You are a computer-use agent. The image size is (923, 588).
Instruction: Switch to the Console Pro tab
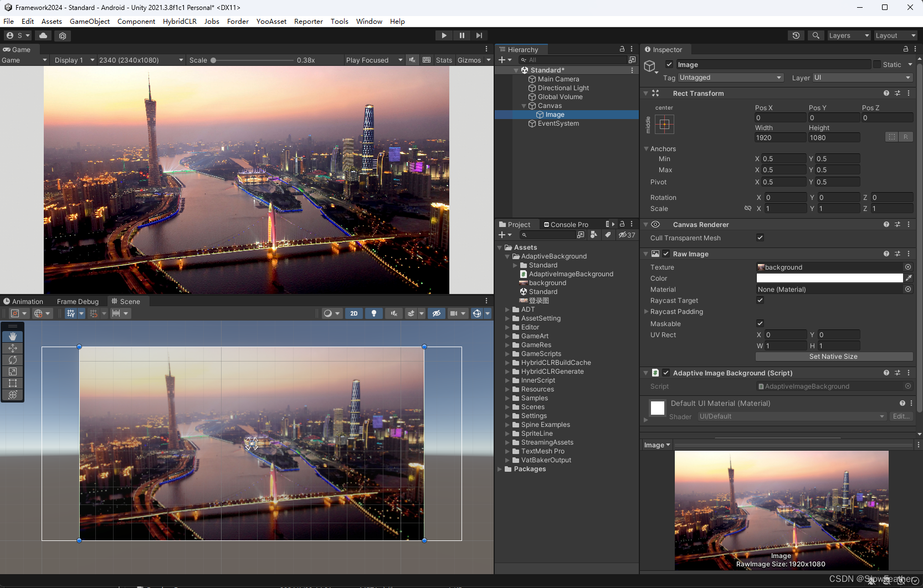coord(566,225)
